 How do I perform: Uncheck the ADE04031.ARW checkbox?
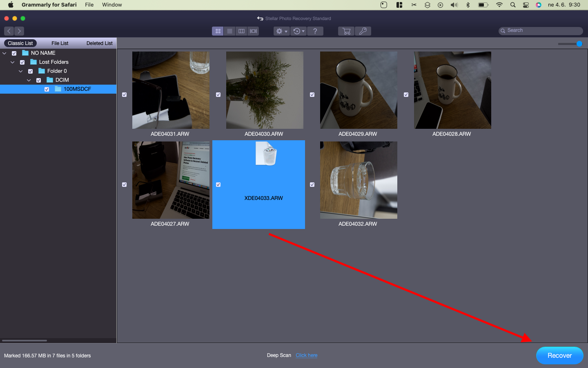(x=125, y=94)
